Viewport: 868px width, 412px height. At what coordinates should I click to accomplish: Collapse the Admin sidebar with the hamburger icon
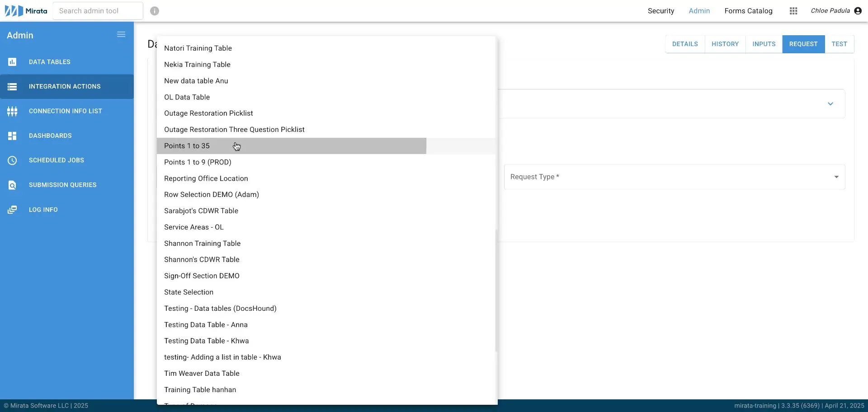point(121,34)
